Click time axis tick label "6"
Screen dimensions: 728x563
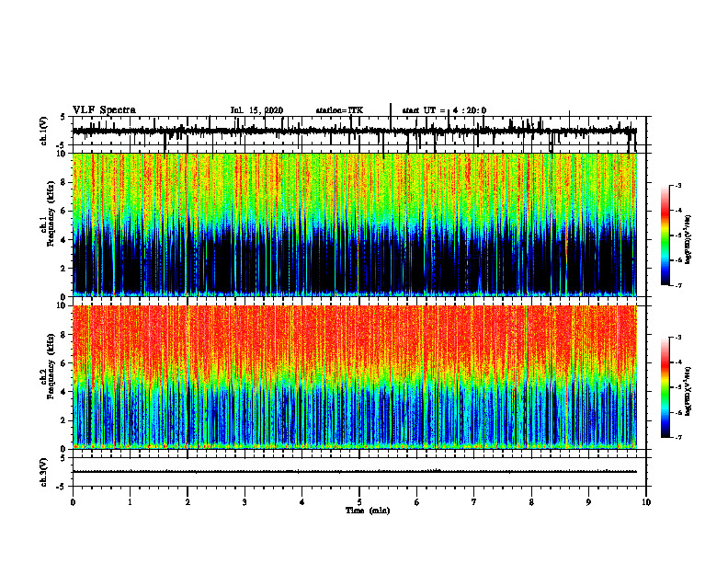click(417, 502)
